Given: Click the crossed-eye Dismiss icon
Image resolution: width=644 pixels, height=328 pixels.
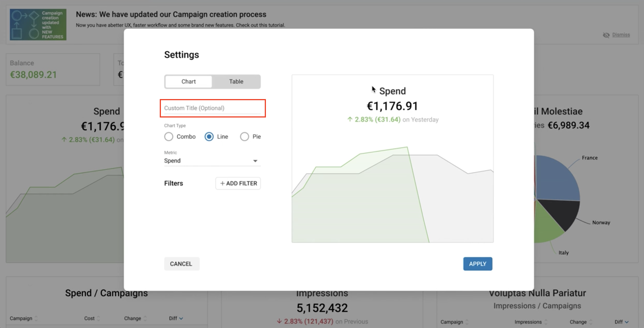Looking at the screenshot, I should pos(606,35).
